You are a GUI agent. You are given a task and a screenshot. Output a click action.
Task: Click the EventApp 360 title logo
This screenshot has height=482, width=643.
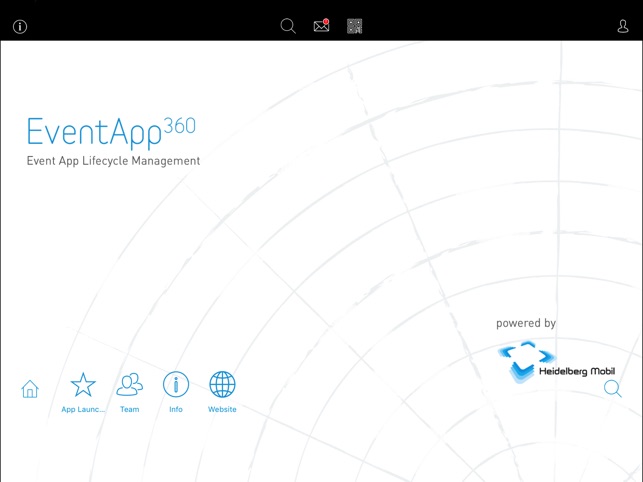coord(111,132)
